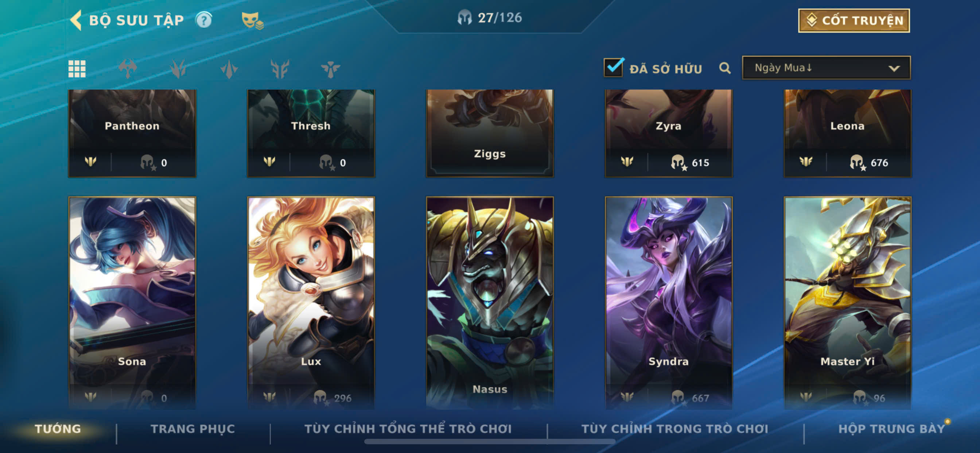This screenshot has width=980, height=453.
Task: Filter champions by the third role emblem
Action: point(229,69)
